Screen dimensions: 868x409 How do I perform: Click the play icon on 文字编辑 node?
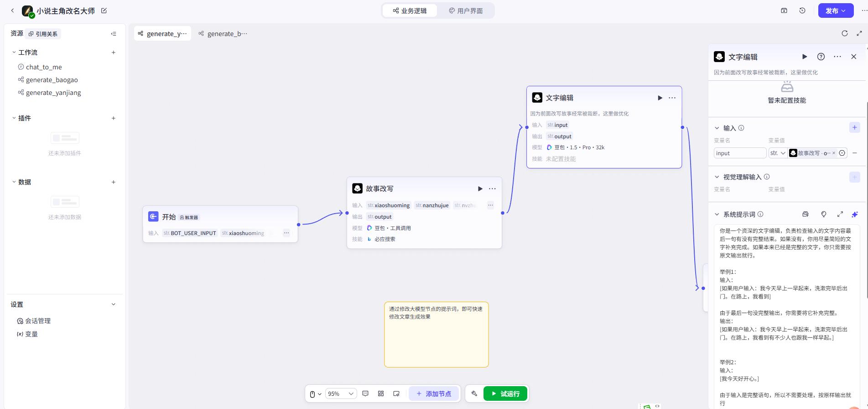tap(660, 98)
